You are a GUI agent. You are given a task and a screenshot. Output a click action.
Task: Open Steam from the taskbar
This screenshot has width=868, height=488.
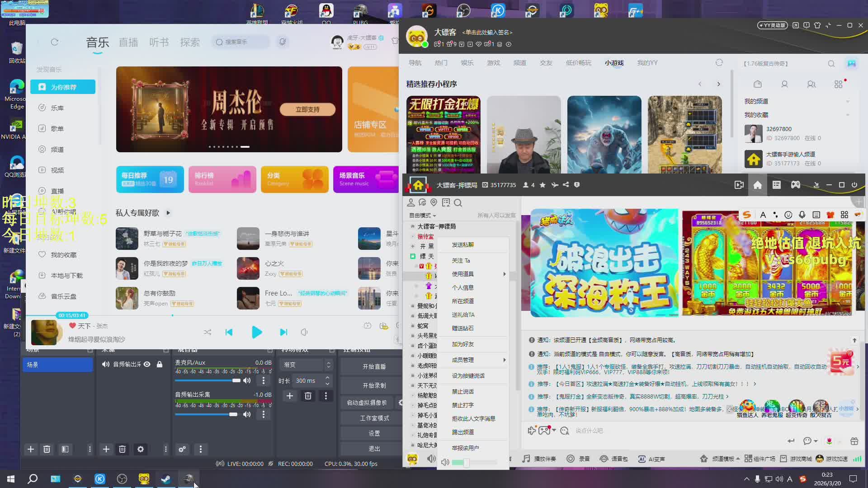pyautogui.click(x=166, y=479)
